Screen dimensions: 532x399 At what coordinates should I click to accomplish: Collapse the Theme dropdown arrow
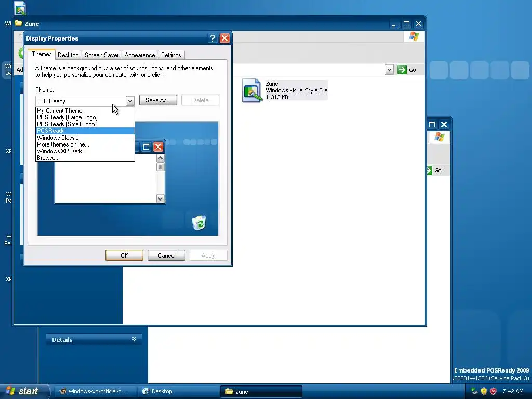[x=130, y=101]
